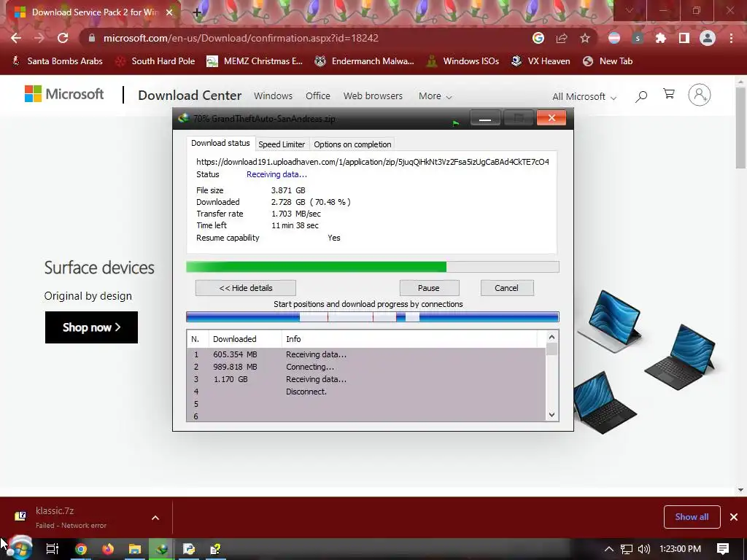Screen dimensions: 747x560
Task: Go back using browser back arrow
Action: click(16, 38)
